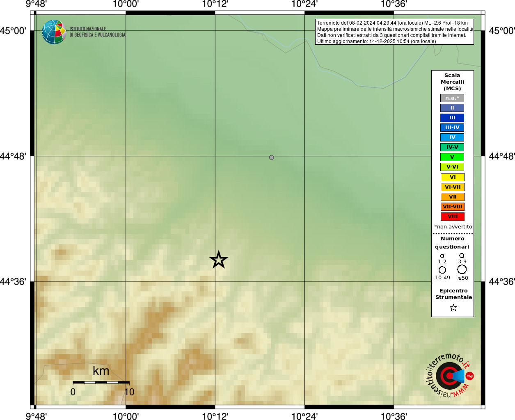The width and height of the screenshot is (515, 420).
Task: Click the intensity V bright green swatch
Action: pos(452,157)
